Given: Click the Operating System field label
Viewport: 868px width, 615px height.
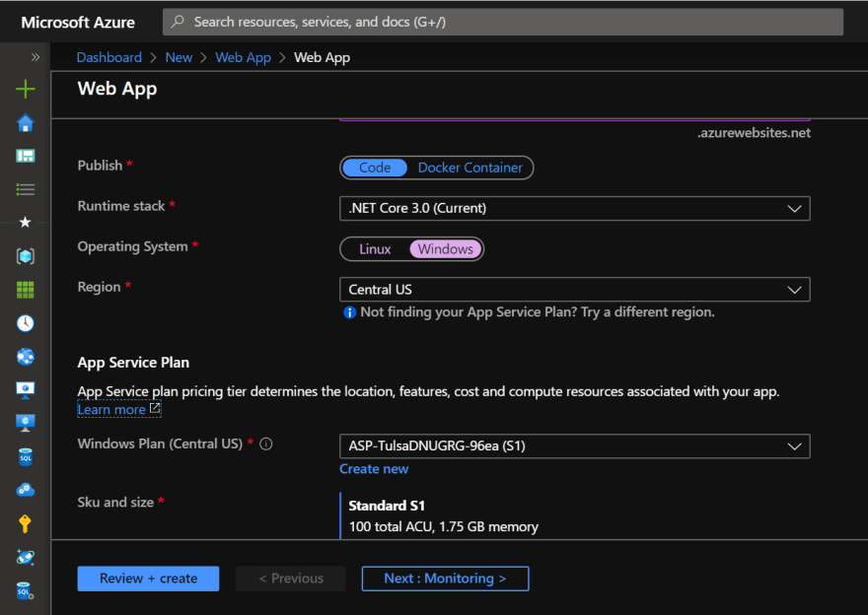Looking at the screenshot, I should point(133,246).
